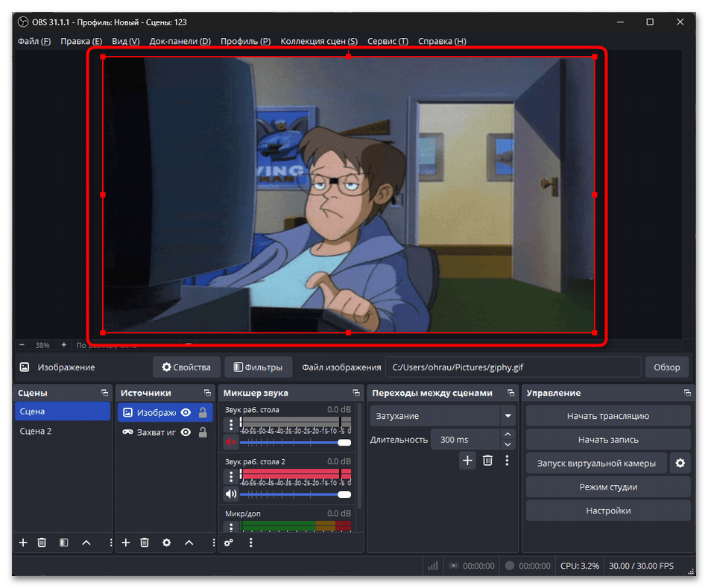Image resolution: width=708 pixels, height=588 pixels.
Task: Toggle lock on the Захват игры source
Action: click(x=203, y=432)
